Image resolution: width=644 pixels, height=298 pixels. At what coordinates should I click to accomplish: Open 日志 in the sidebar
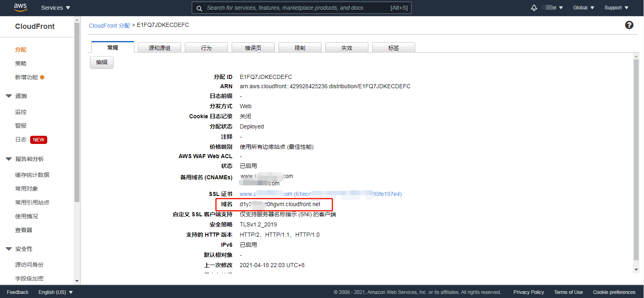pyautogui.click(x=21, y=139)
